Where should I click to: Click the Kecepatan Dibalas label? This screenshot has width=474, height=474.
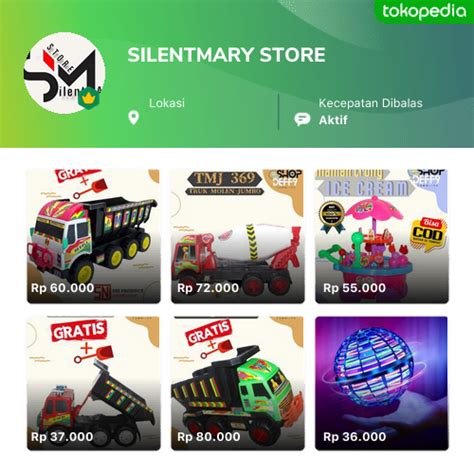371,103
